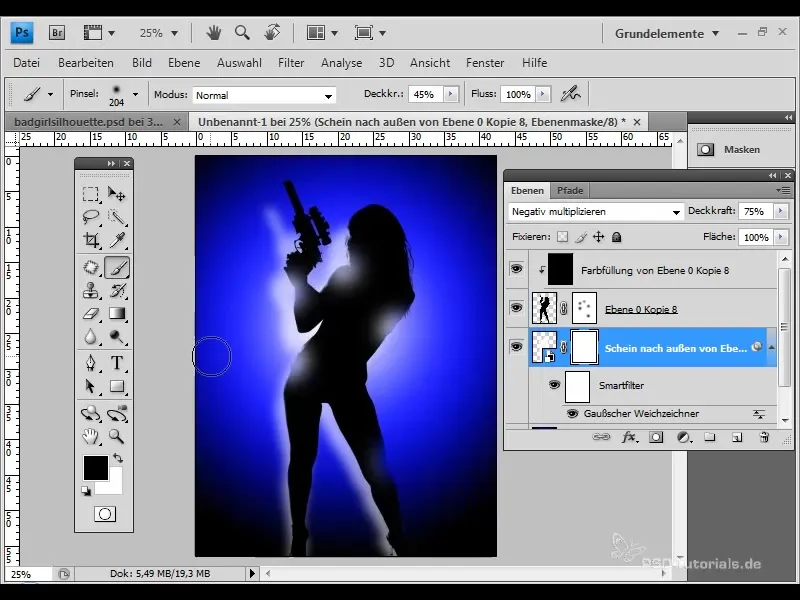Select the Clone Stamp tool
This screenshot has height=600, width=800.
(x=91, y=290)
